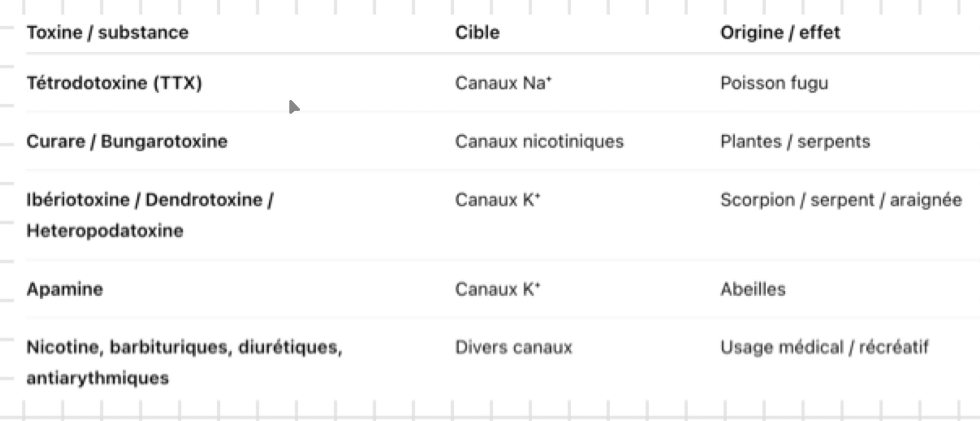
Task: Click the 'Usage médical / récréatif' cell
Action: [x=824, y=347]
